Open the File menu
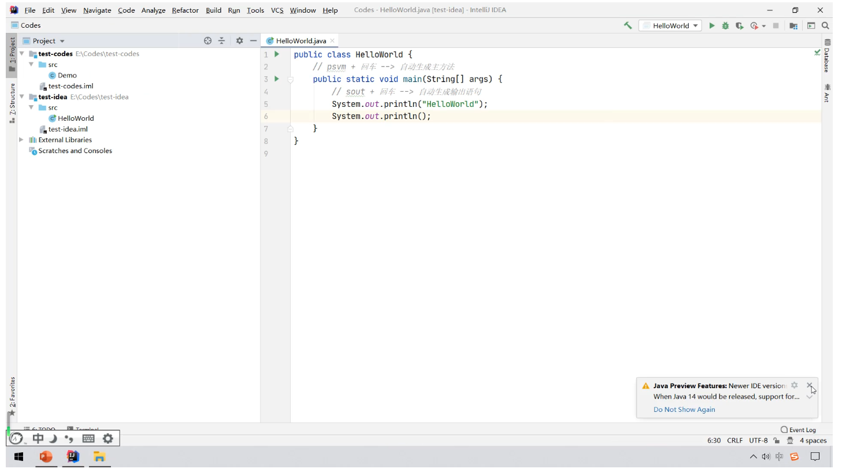This screenshot has height=476, width=868. (x=30, y=10)
